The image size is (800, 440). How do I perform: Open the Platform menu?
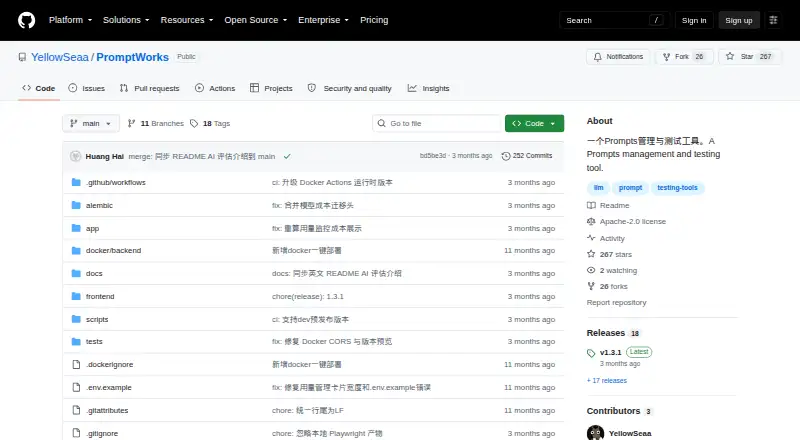pyautogui.click(x=70, y=20)
